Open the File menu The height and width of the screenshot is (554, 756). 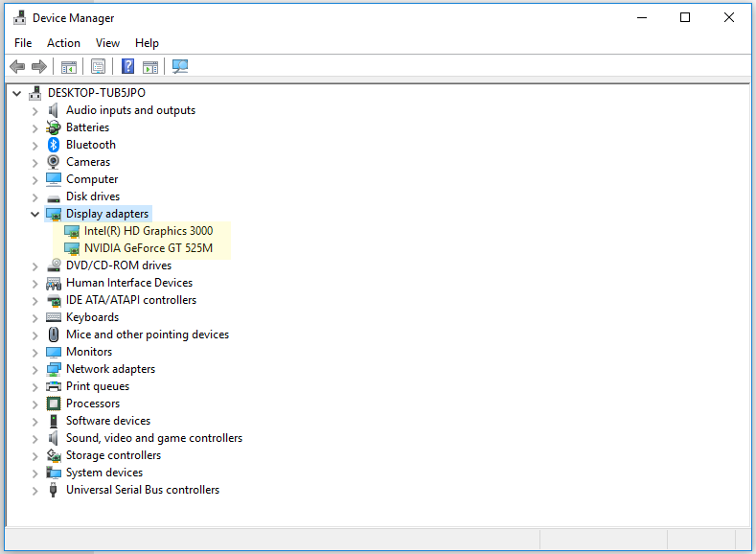click(x=23, y=43)
